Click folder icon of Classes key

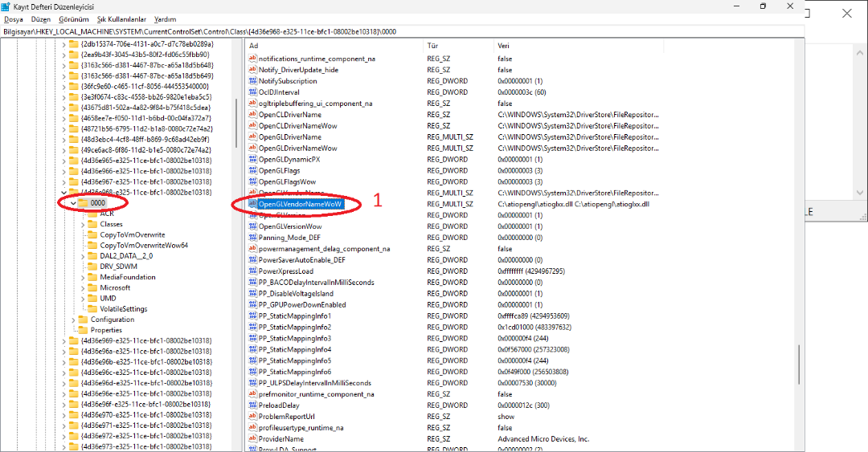92,224
